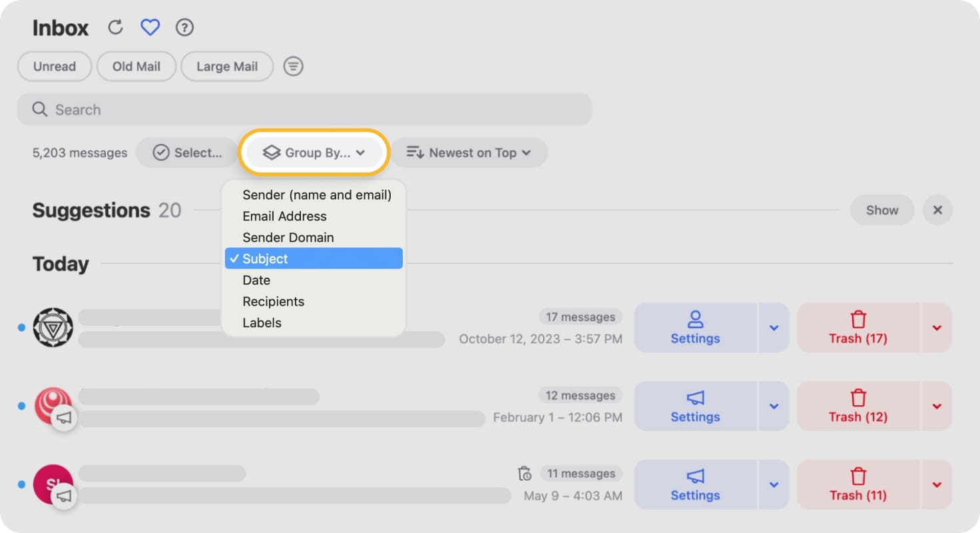This screenshot has width=980, height=533.
Task: Choose Sender Domain from the grouping menu
Action: [x=288, y=237]
